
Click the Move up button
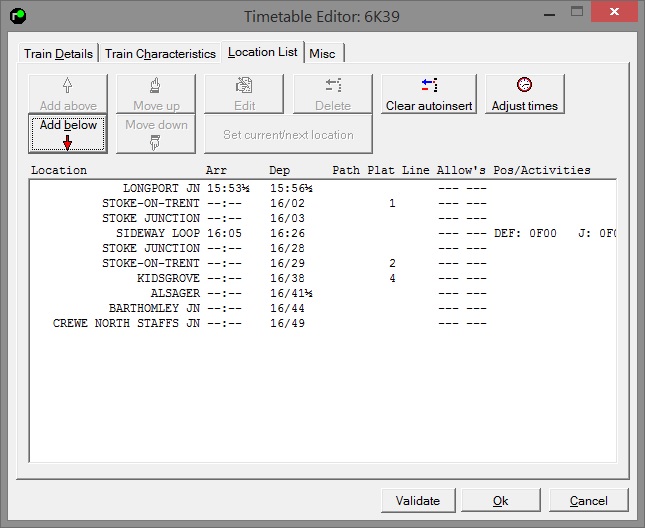pyautogui.click(x=156, y=94)
